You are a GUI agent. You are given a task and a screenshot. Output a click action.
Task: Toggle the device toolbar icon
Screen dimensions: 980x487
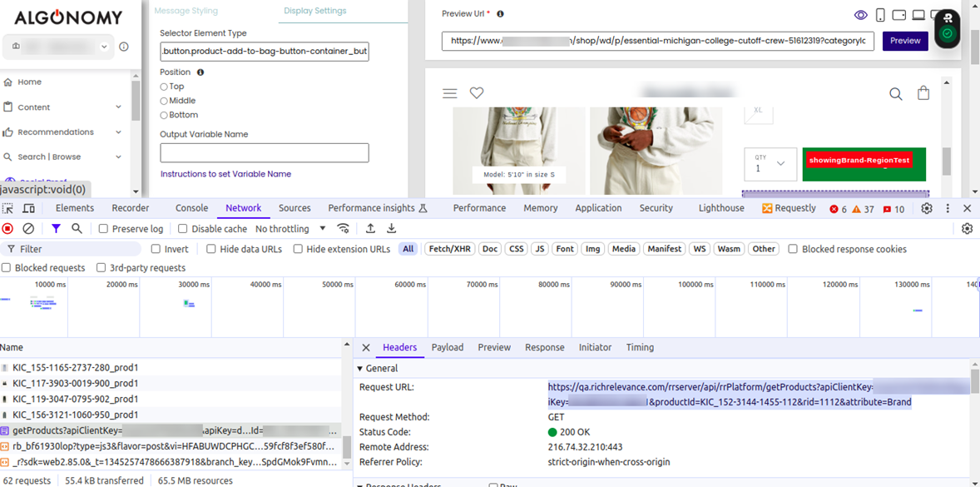coord(28,208)
